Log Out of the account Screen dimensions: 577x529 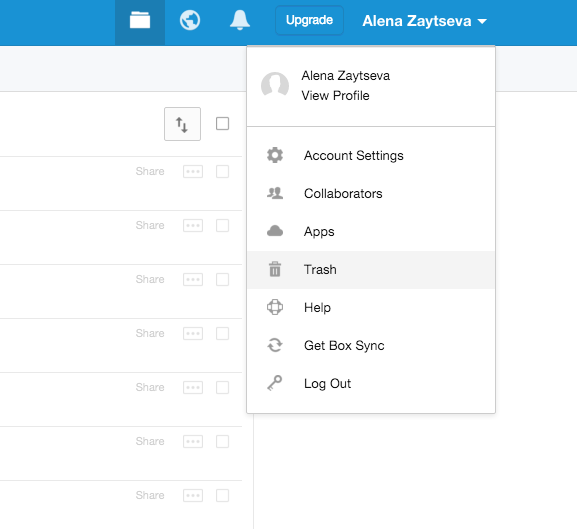(371, 384)
